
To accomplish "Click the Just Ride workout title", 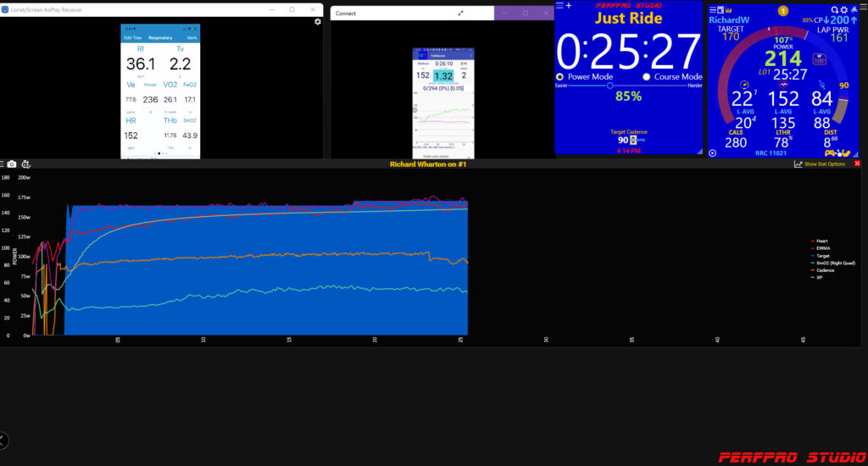I will click(628, 19).
